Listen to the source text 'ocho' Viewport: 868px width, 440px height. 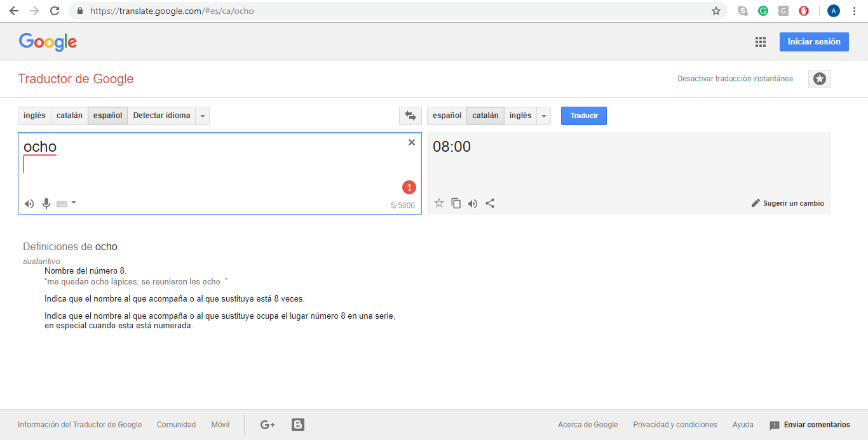click(29, 204)
